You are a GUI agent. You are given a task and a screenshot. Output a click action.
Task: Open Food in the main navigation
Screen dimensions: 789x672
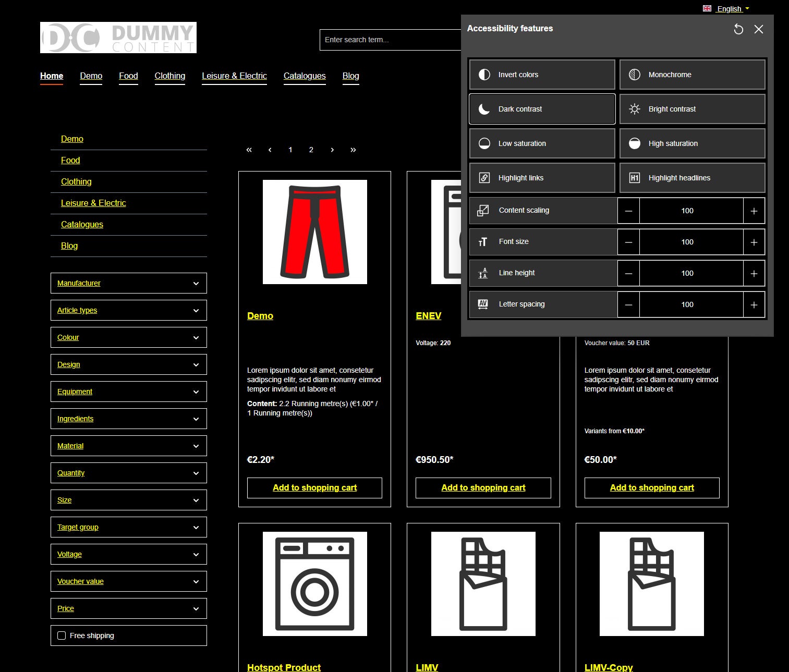pyautogui.click(x=128, y=76)
